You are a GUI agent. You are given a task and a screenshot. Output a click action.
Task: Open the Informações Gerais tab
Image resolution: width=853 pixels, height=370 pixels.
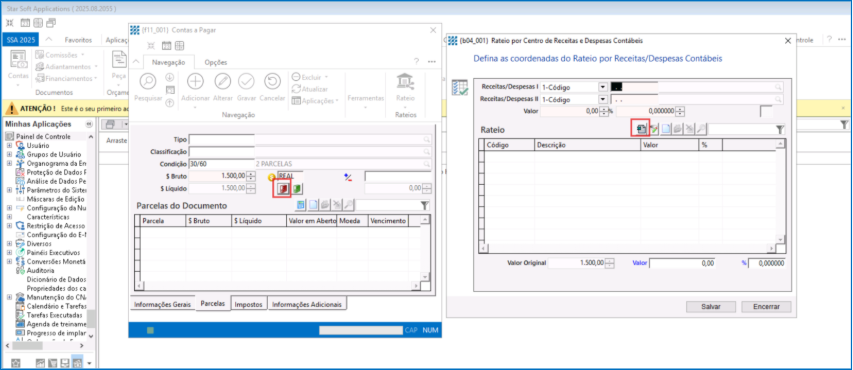coord(162,304)
